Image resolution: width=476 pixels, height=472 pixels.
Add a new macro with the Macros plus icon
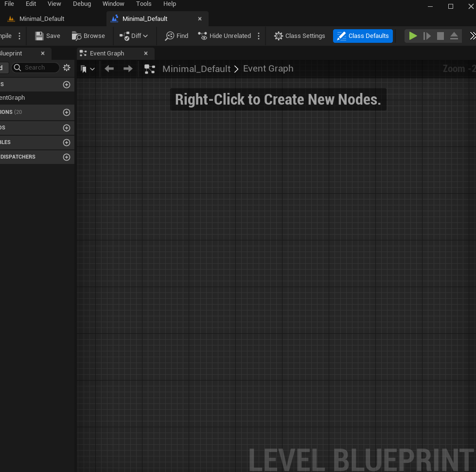pos(67,128)
